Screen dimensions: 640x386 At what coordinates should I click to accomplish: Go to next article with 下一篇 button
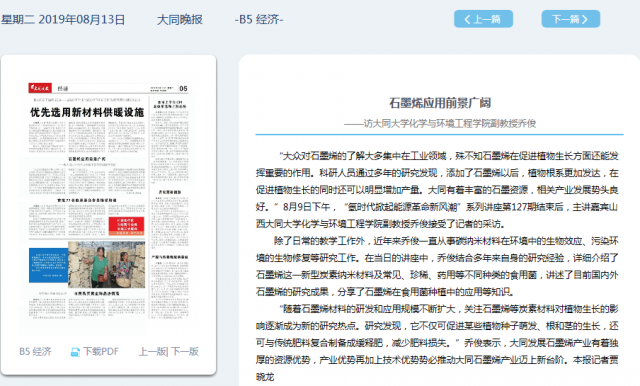click(x=571, y=19)
